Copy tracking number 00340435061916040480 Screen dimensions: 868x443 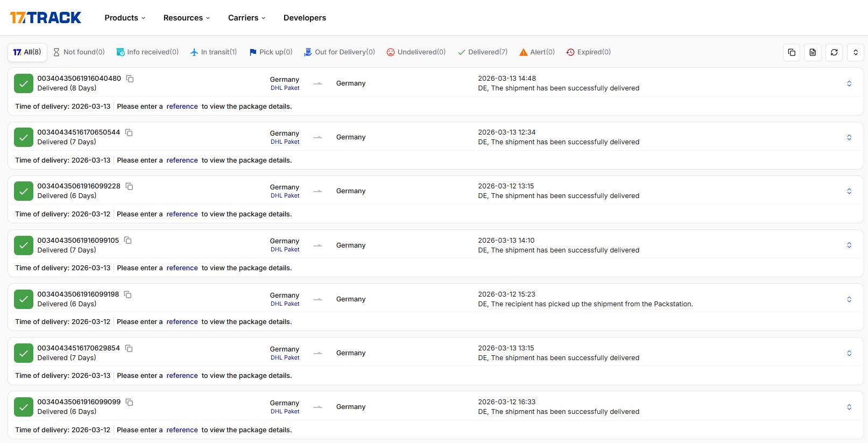(130, 79)
